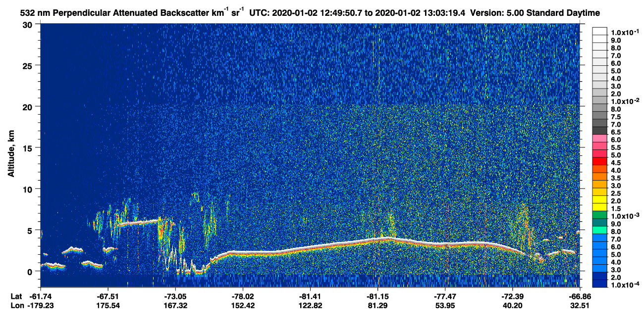Click the longitude value 81.29
Screen dimensions: 644x330
(377, 305)
